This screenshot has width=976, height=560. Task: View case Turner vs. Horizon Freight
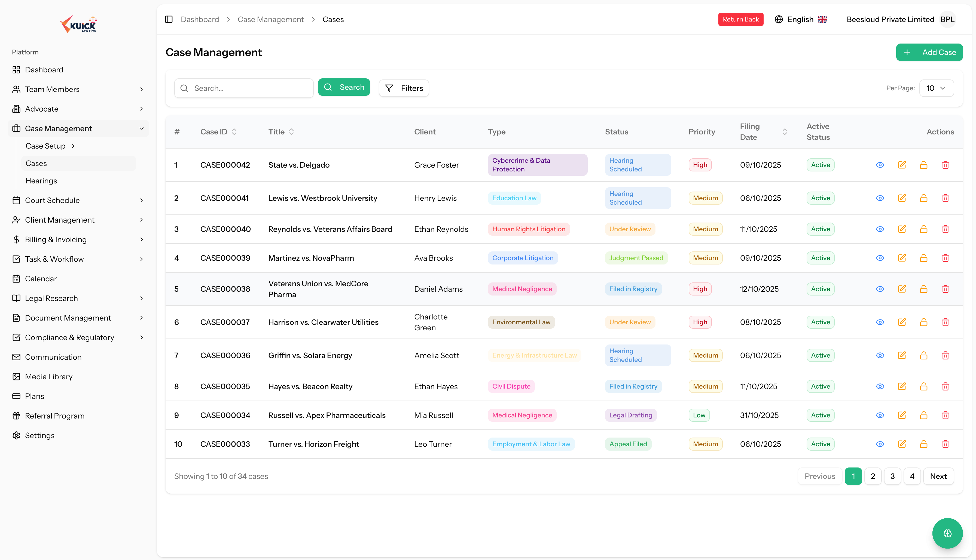click(x=880, y=444)
